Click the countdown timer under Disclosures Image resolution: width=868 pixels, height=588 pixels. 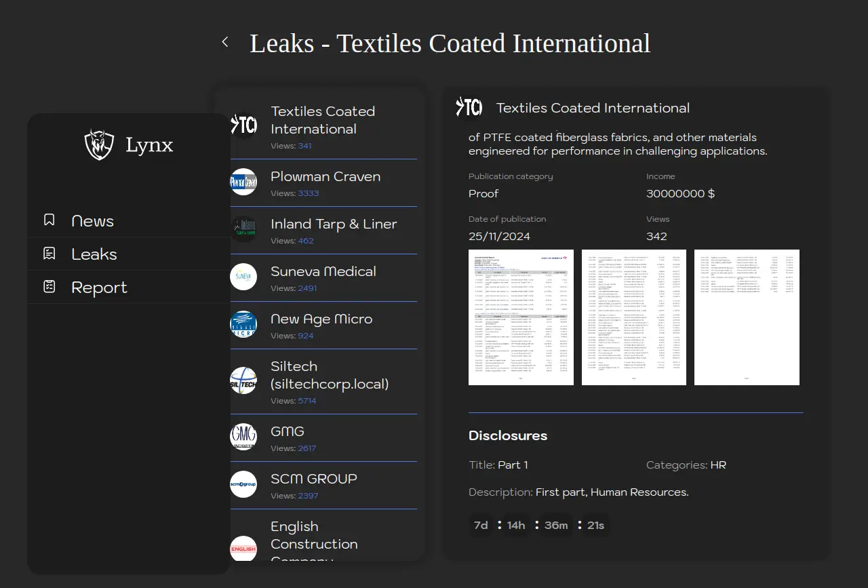[x=538, y=526]
